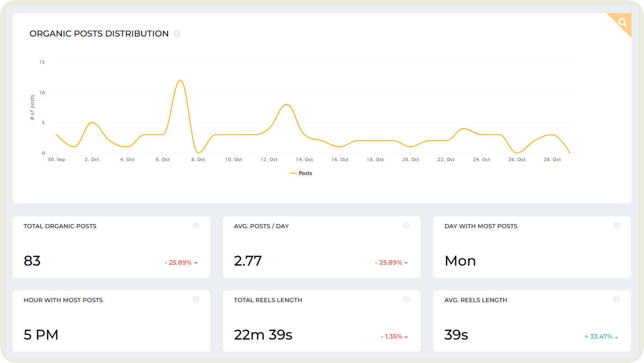Screen dimensions: 644x363
Task: Click the info icon on Hour With Most Posts
Action: point(196,299)
